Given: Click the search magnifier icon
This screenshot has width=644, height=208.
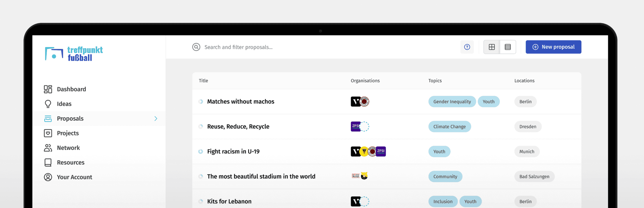Looking at the screenshot, I should pos(196,47).
